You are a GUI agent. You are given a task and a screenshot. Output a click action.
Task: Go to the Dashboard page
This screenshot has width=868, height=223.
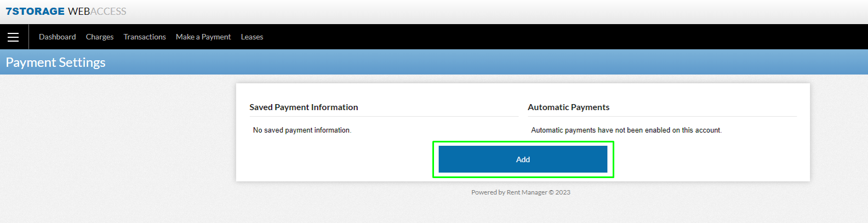click(x=58, y=37)
